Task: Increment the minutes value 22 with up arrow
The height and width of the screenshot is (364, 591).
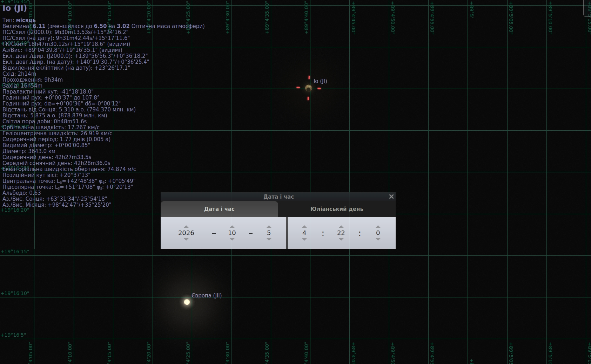Action: (341, 227)
